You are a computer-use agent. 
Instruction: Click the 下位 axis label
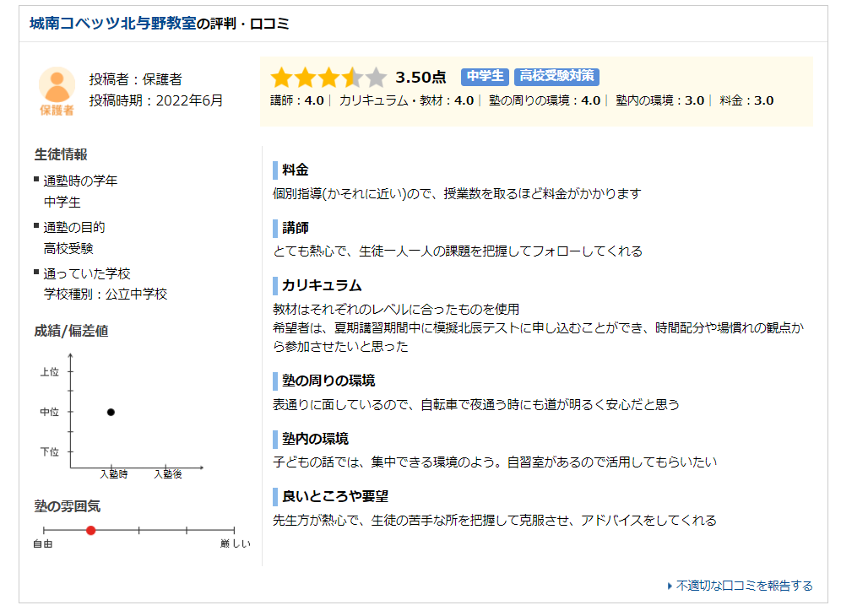pos(49,452)
